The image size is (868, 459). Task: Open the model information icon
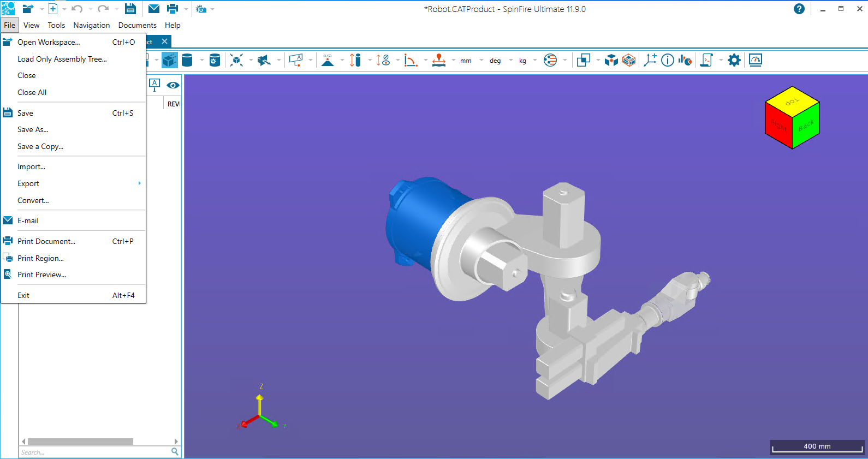pyautogui.click(x=667, y=60)
